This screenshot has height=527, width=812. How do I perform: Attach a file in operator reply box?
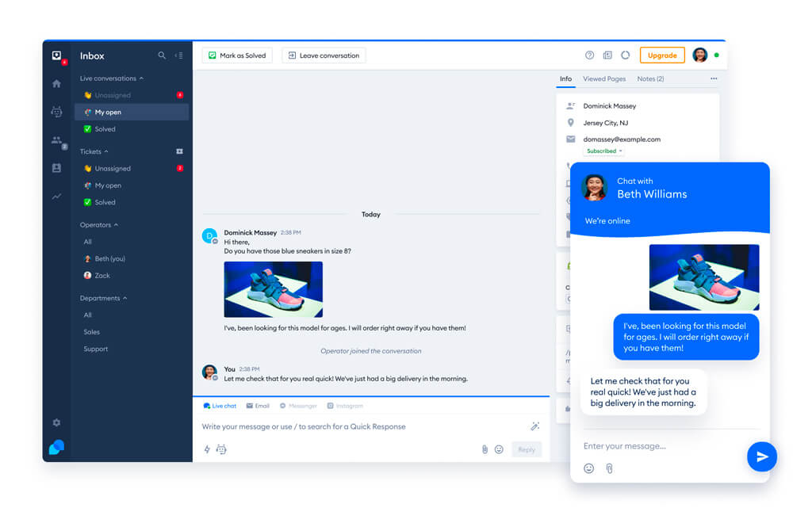[x=485, y=449]
